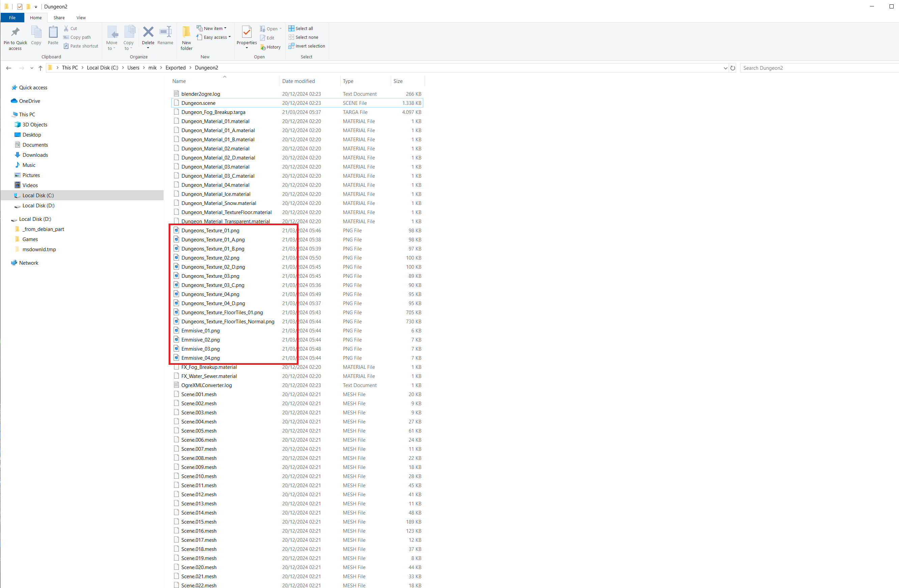This screenshot has width=899, height=588.
Task: Select the blender2ogre.log file icon
Action: 176,93
